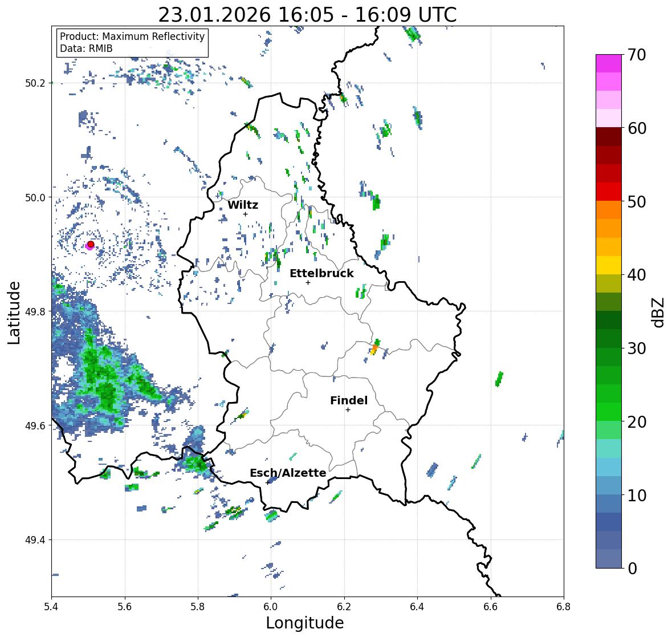This screenshot has height=637, width=672.
Task: Click the 5.4 longitude tick label
Action: 51,606
